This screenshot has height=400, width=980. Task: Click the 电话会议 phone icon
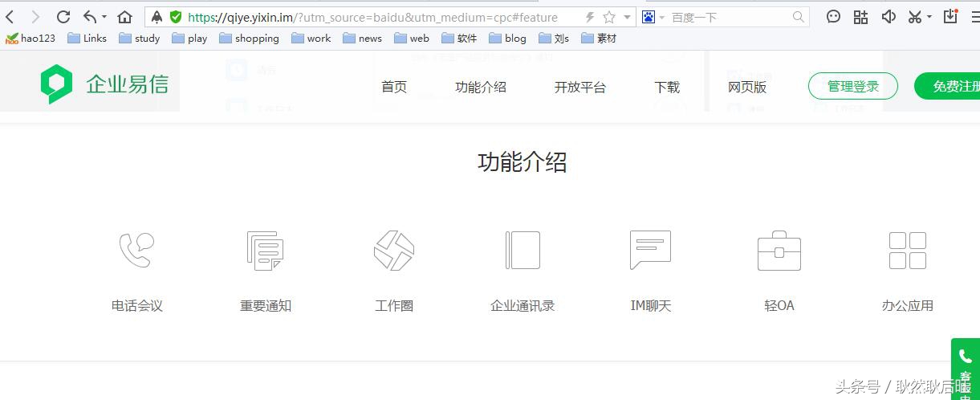pyautogui.click(x=136, y=250)
